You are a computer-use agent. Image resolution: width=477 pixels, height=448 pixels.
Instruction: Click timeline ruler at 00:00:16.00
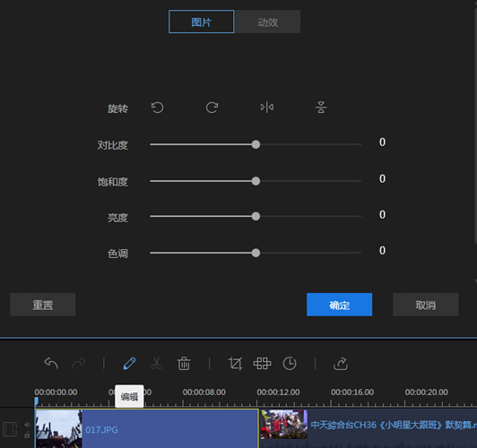click(x=352, y=392)
